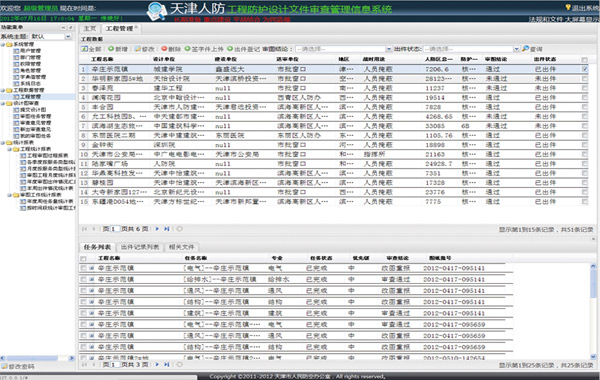Toggle select-all checkbox in task list header
This screenshot has width=600, height=380.
pos(83,259)
